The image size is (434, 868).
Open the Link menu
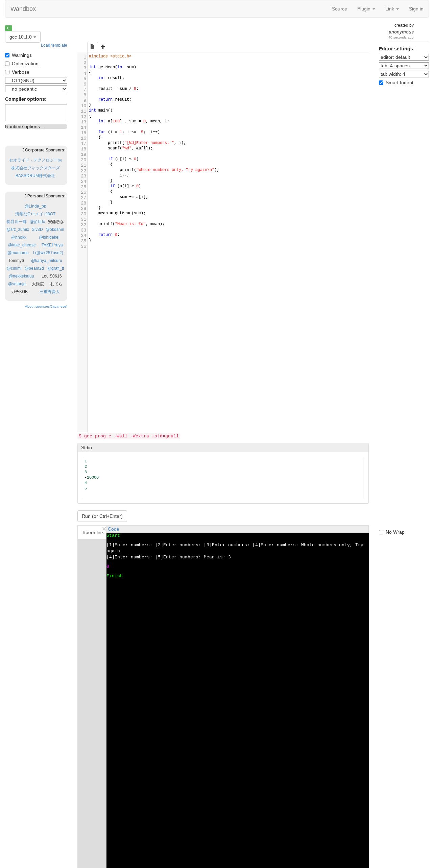392,9
